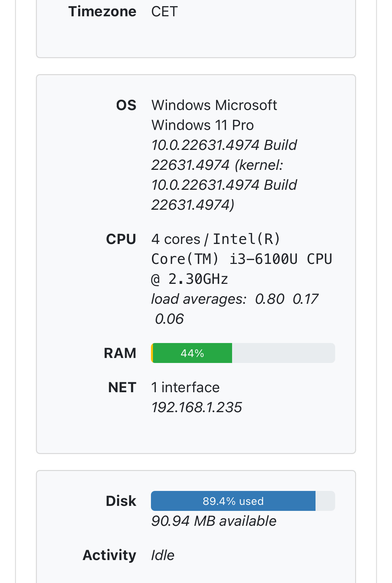Click the Timezone label
Screen dimensions: 392x583
(x=102, y=12)
